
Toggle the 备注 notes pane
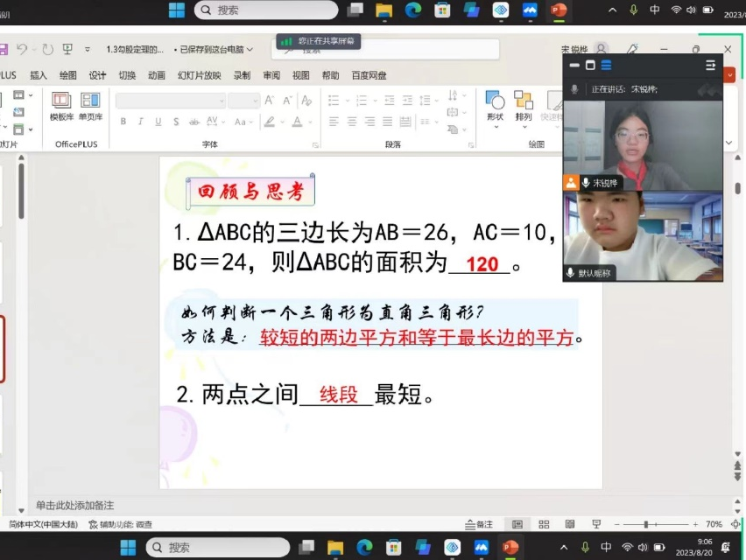[x=479, y=524]
